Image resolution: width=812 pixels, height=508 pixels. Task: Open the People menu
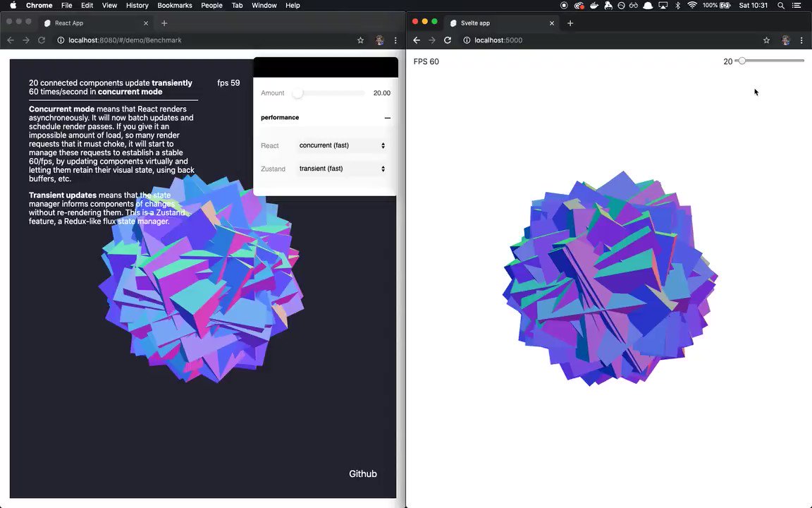[211, 5]
